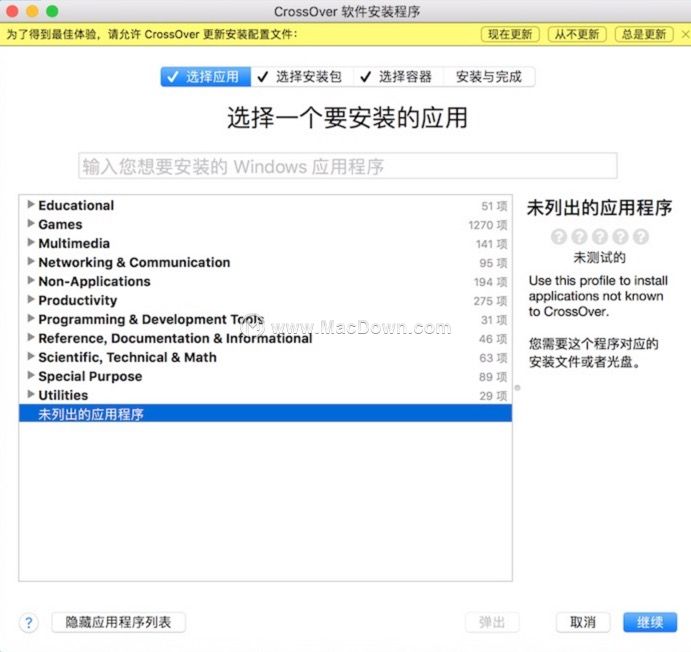691x652 pixels.
Task: Select the Productivity row label
Action: pyautogui.click(x=78, y=300)
